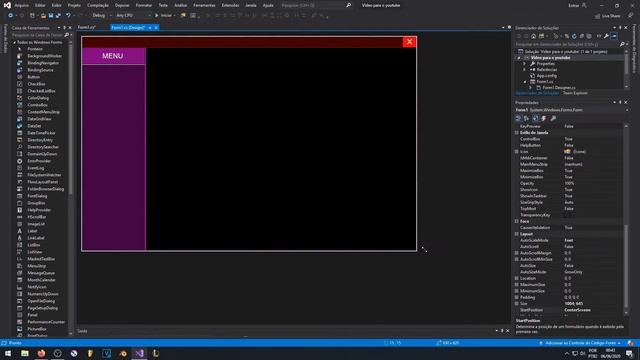Select ComboBox control in the Toolbox
The image size is (640, 360).
click(x=37, y=105)
